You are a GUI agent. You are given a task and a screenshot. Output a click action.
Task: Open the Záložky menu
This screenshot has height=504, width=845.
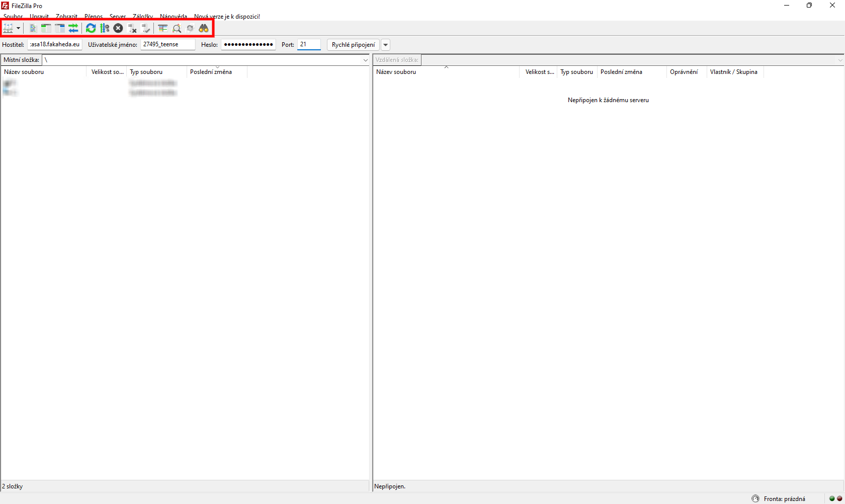point(143,17)
